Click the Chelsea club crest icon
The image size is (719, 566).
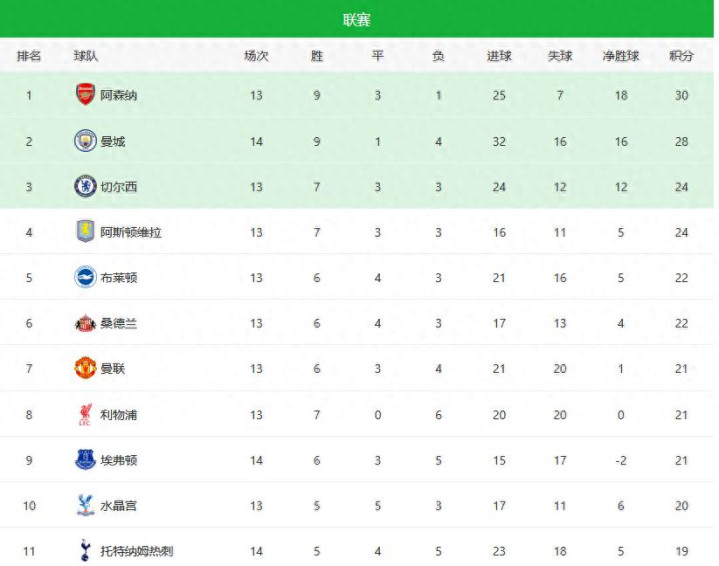pos(85,186)
